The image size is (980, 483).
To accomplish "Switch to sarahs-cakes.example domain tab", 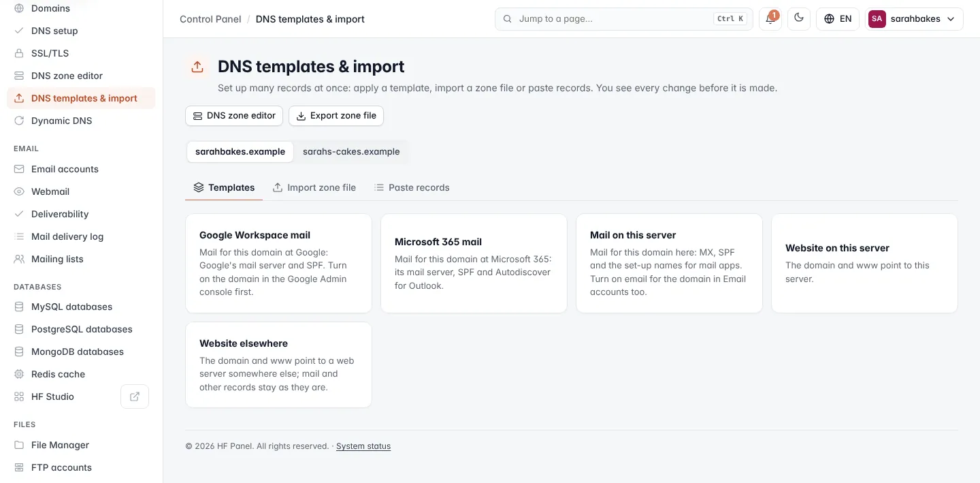I will (351, 152).
